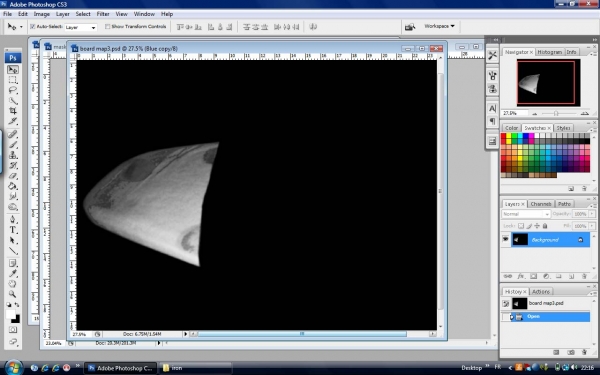Toggle Lock all in Layers panel
This screenshot has width=600, height=375.
[545, 226]
